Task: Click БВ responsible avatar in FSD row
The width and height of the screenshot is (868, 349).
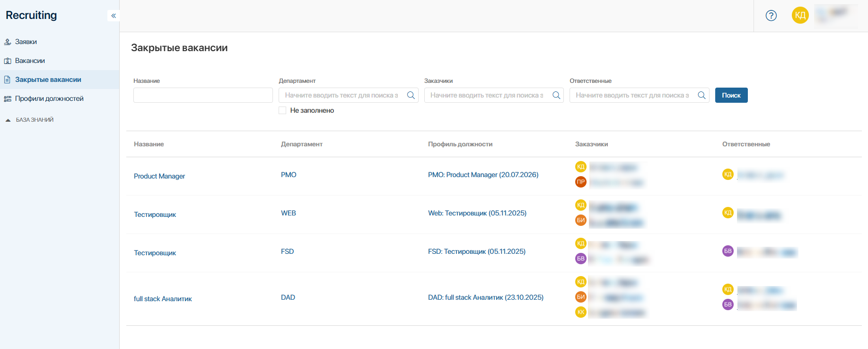Action: (728, 251)
